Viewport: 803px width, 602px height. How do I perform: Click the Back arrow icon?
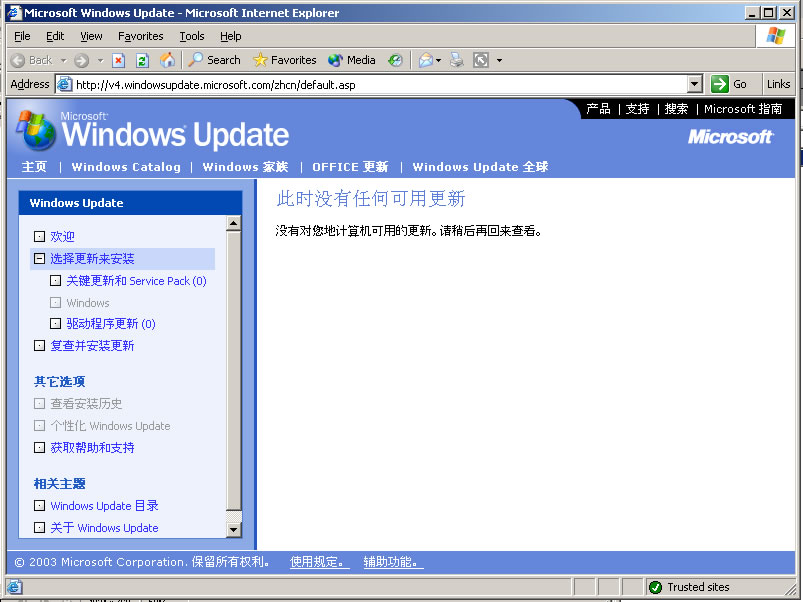pos(17,60)
